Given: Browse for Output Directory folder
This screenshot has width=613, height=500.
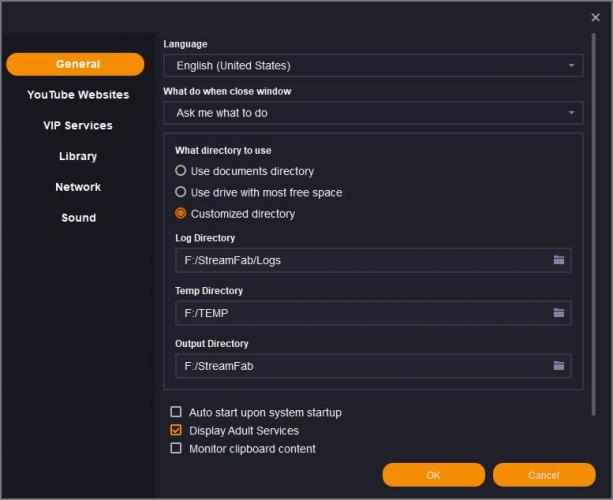Looking at the screenshot, I should (x=559, y=366).
